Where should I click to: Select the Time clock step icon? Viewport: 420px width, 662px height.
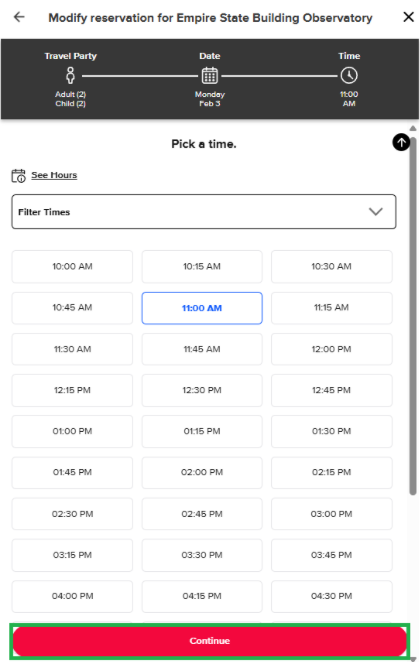[349, 76]
